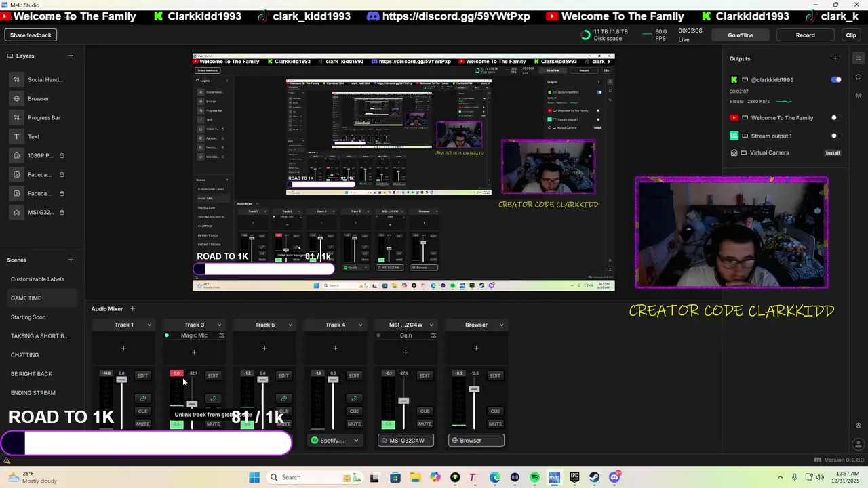Expand Track 1 dropdown
The height and width of the screenshot is (488, 868).
click(149, 325)
